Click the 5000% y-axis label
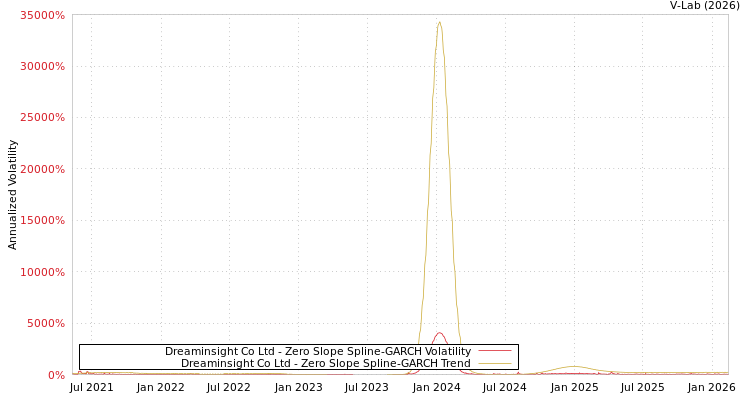This screenshot has width=750, height=400. 45,323
